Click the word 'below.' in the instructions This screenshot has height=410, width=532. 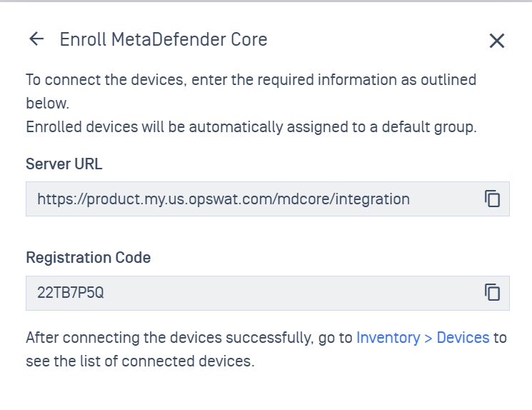pyautogui.click(x=48, y=103)
